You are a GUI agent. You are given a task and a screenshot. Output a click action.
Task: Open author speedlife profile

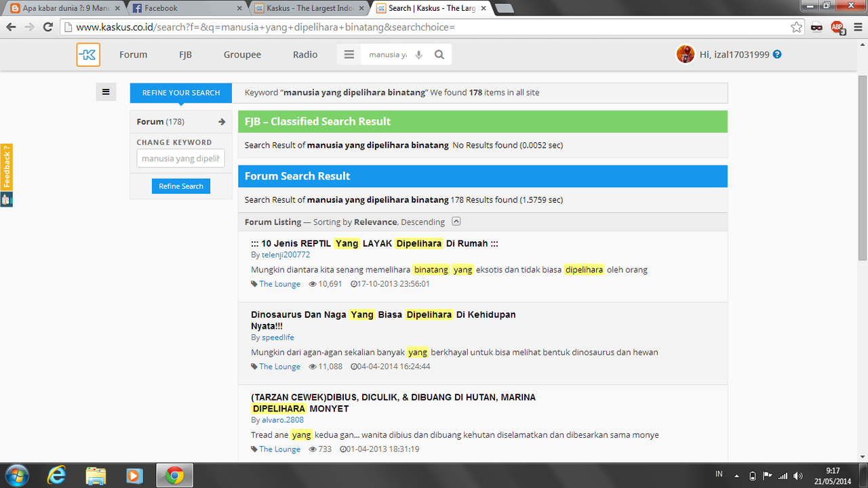[278, 338]
